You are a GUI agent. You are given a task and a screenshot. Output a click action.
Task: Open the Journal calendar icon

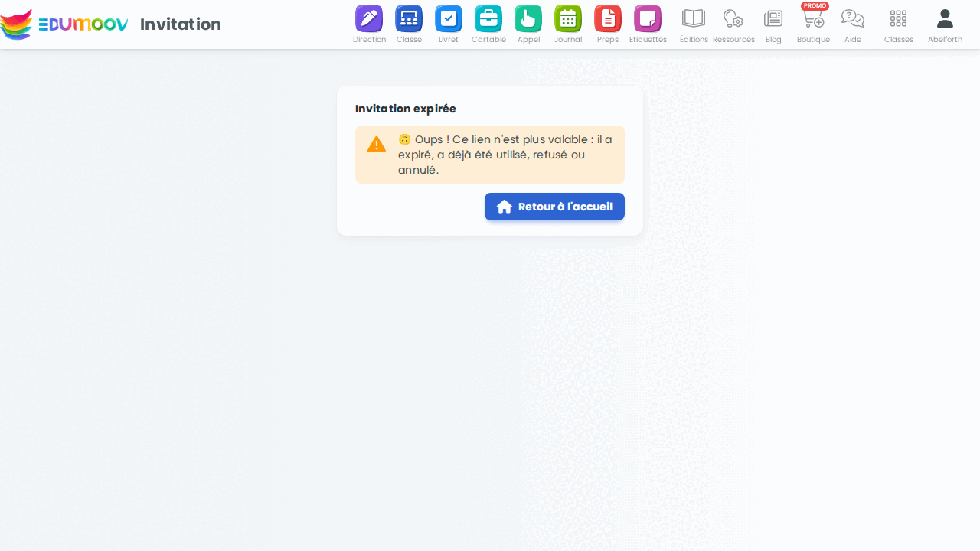(568, 18)
